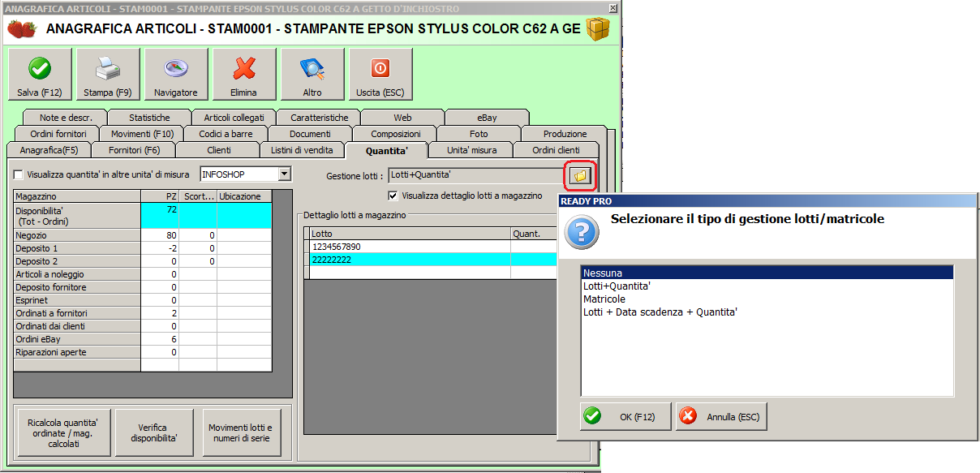The height and width of the screenshot is (473, 980).
Task: Click the Disponibilita' value 72 cell
Action: pyautogui.click(x=161, y=215)
